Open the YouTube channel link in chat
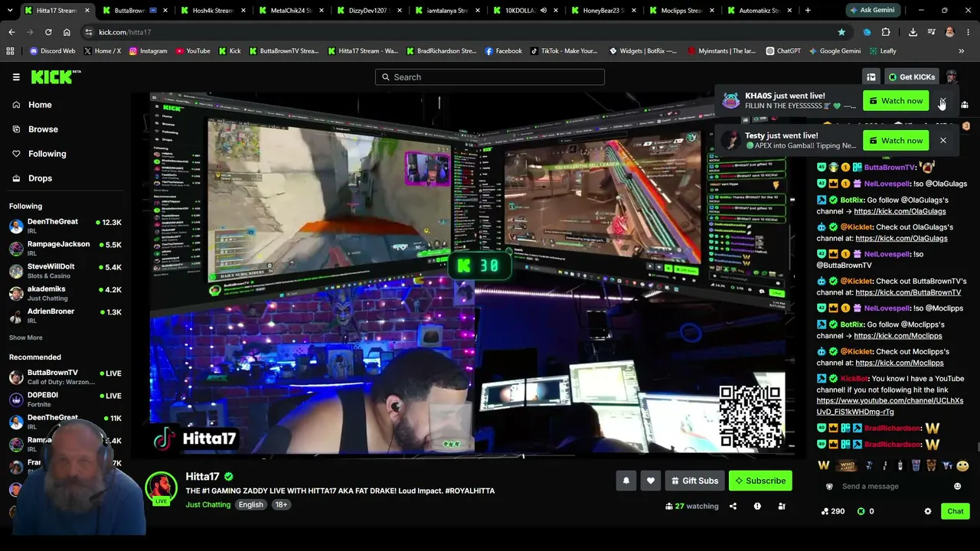The width and height of the screenshot is (980, 551). [x=890, y=406]
